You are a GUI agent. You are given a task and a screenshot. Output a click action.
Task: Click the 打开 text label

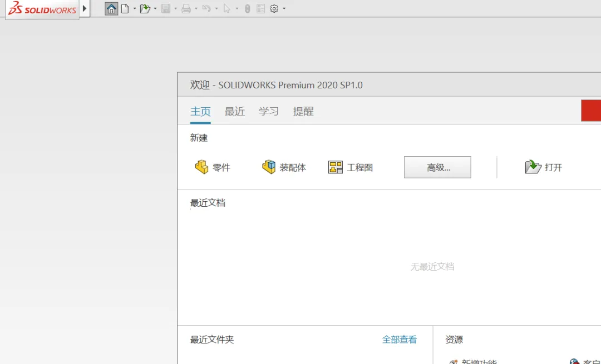click(x=554, y=167)
